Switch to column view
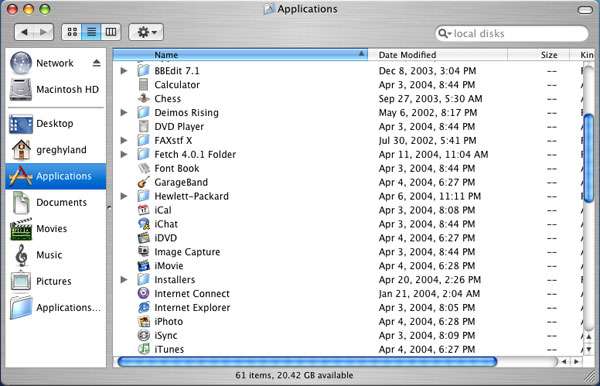The height and width of the screenshot is (386, 600). 111,32
